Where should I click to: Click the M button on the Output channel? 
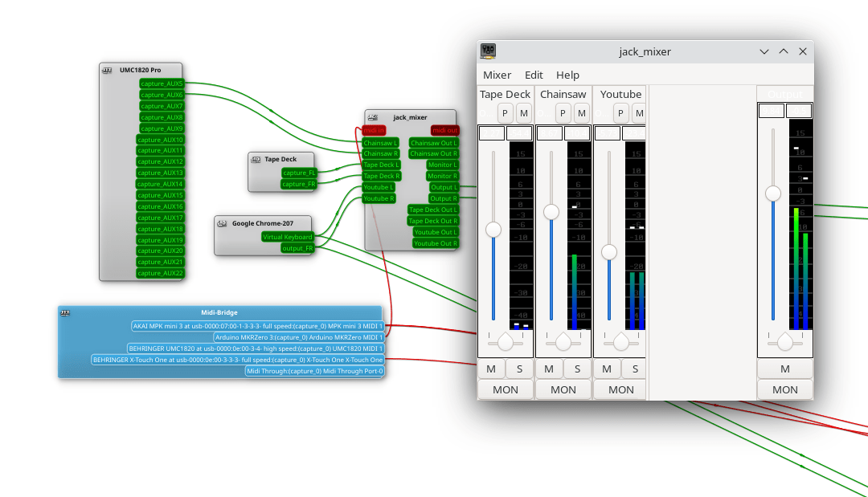coord(784,369)
